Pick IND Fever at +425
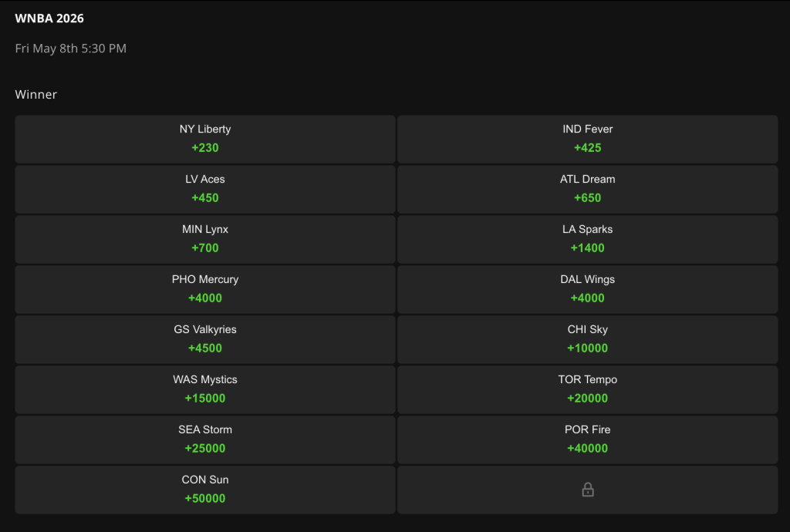The width and height of the screenshot is (790, 532). 588,140
